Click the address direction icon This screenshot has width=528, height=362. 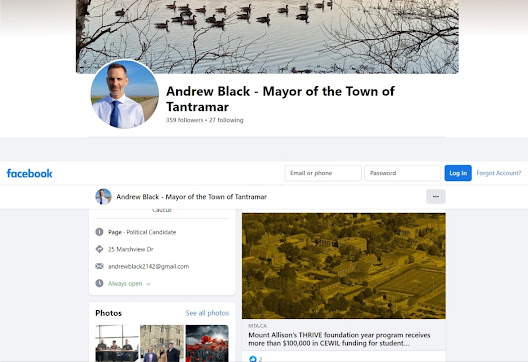[x=99, y=249]
